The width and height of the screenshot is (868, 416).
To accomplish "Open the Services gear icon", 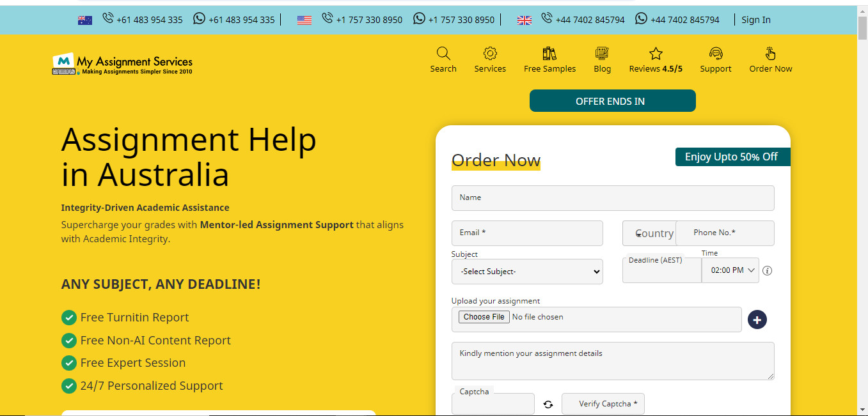I will (490, 54).
